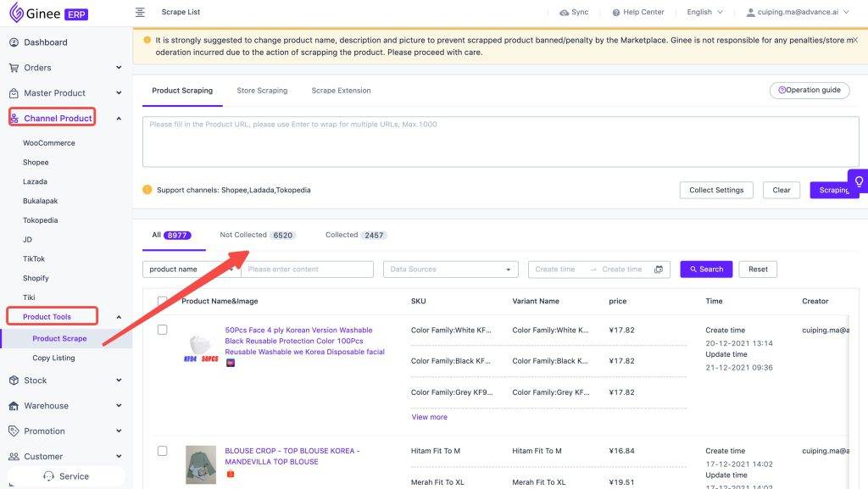Viewport: 868px width, 489px height.
Task: Show the All 8977 products tab
Action: tap(171, 235)
